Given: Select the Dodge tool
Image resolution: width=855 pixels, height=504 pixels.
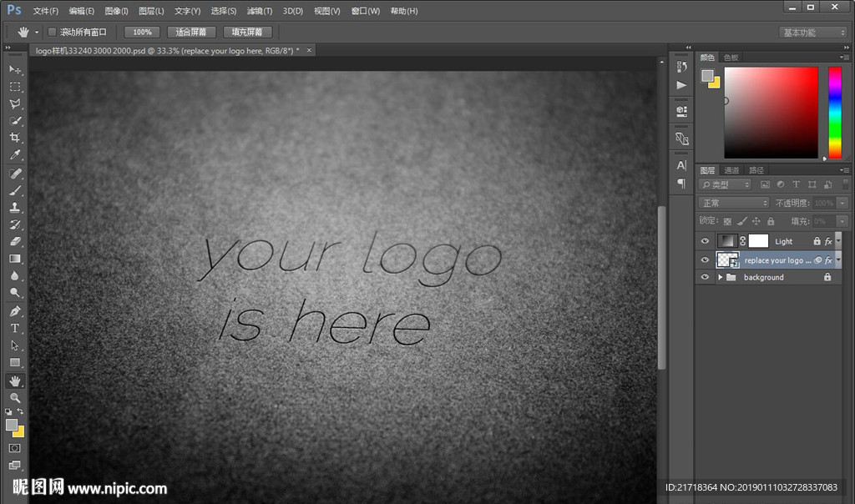Looking at the screenshot, I should click(x=15, y=293).
